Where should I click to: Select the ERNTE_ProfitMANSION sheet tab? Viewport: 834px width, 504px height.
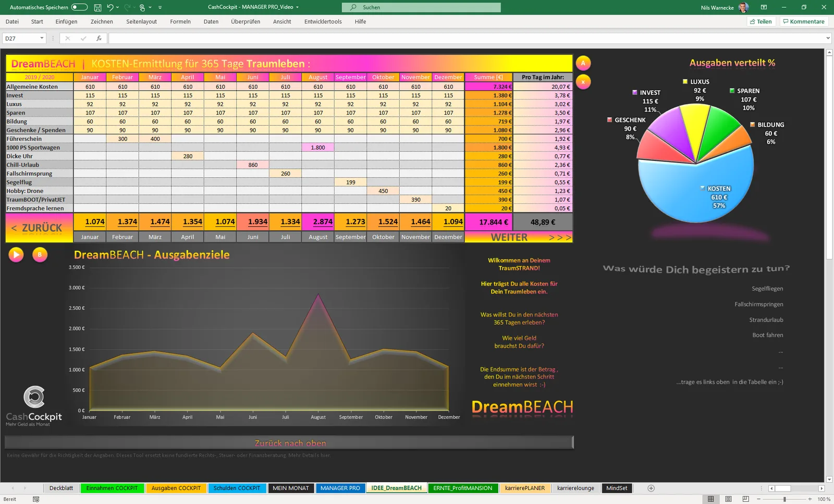(462, 488)
